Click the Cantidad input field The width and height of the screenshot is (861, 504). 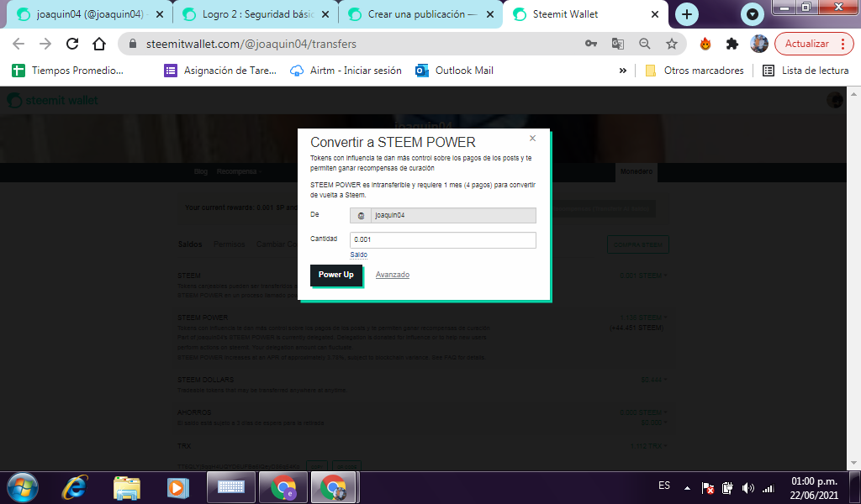tap(442, 239)
